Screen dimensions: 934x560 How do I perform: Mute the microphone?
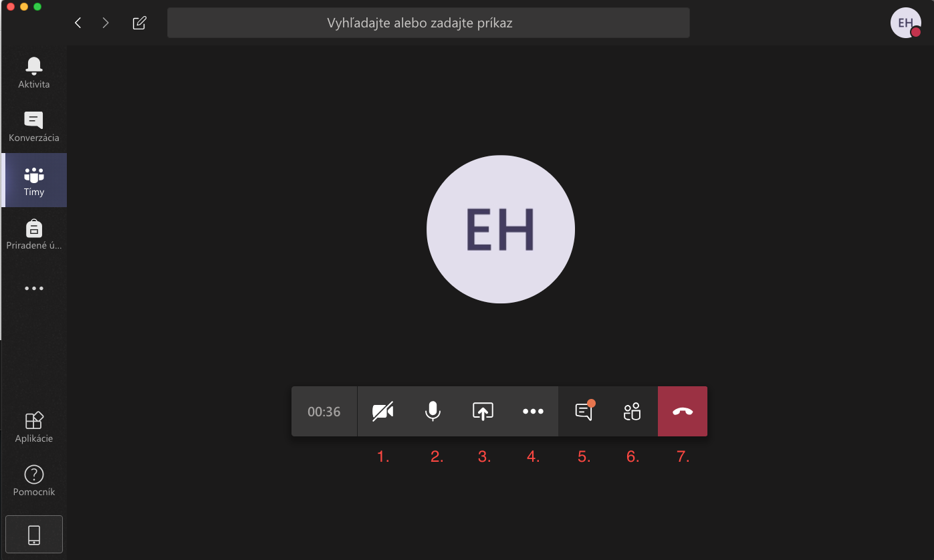(x=433, y=412)
